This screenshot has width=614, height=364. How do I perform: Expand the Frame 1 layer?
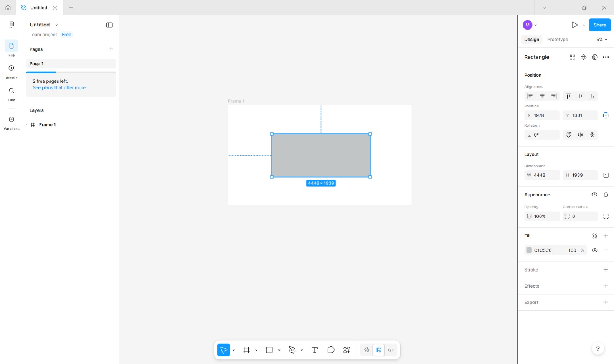26,124
